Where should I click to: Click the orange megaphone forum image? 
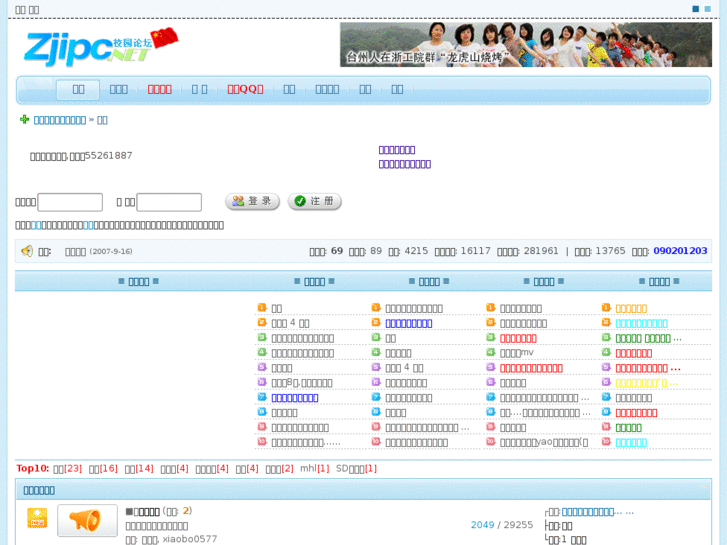coord(87,520)
